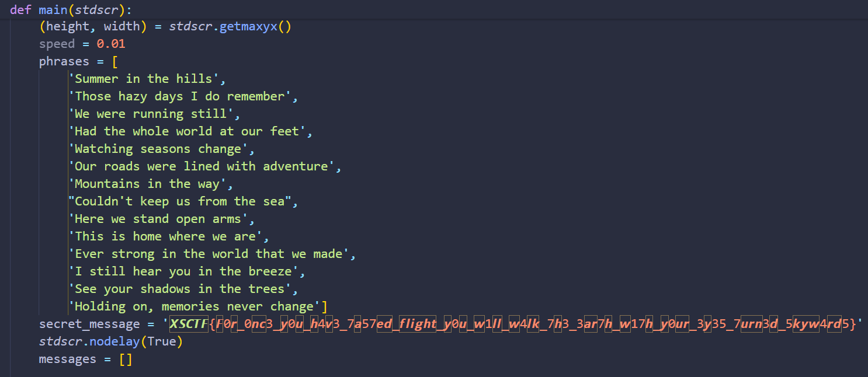Click the string 'This is home where we are'
This screenshot has width=868, height=377.
pos(165,236)
